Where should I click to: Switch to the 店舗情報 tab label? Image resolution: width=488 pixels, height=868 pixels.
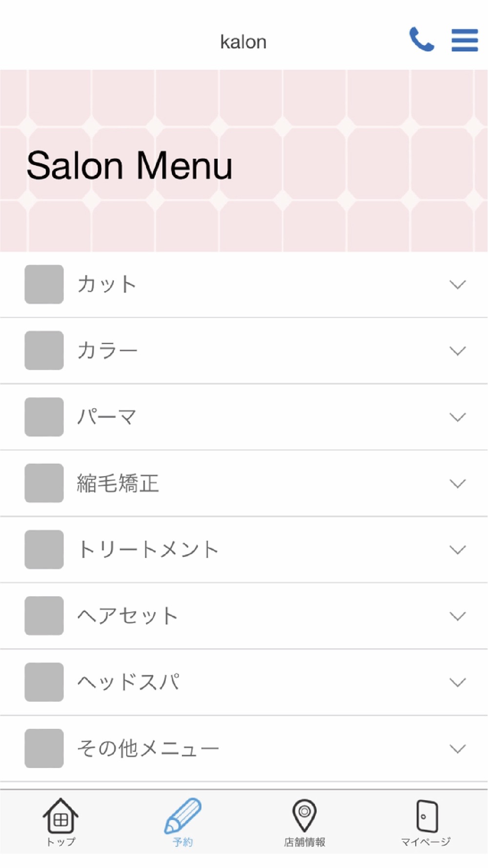tap(305, 842)
